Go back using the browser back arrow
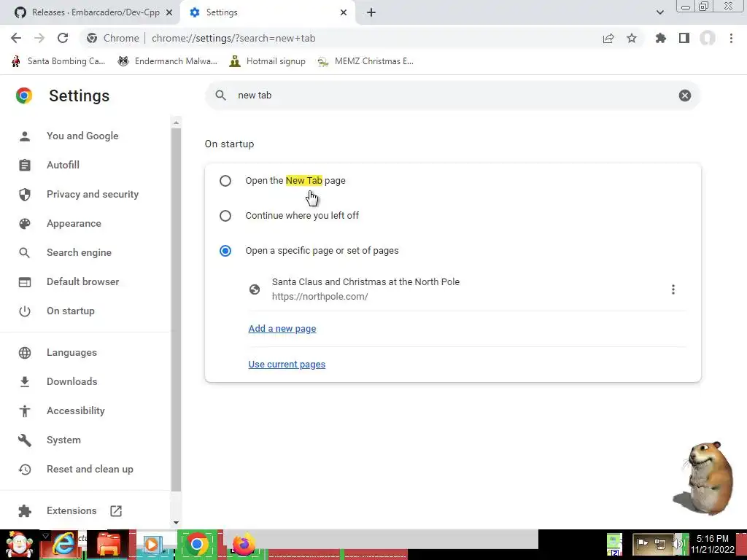 coord(16,38)
